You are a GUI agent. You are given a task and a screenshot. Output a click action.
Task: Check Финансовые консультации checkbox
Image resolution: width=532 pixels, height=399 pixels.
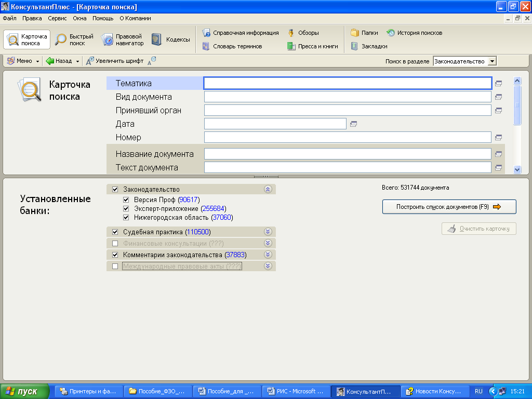[115, 244]
